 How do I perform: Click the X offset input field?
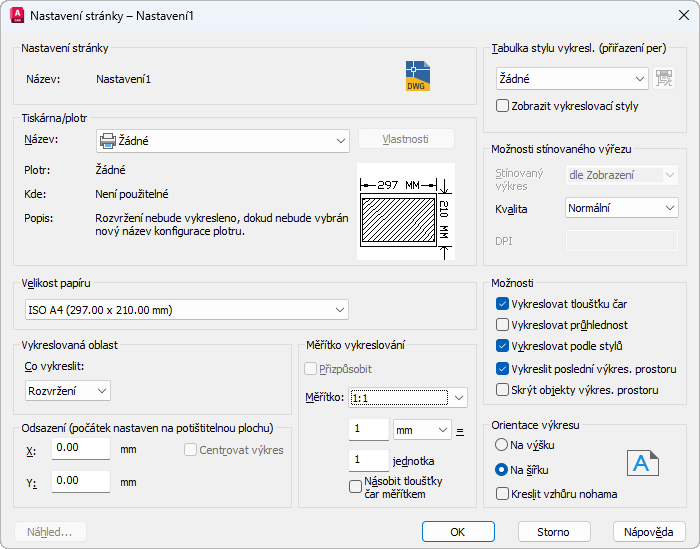80,449
